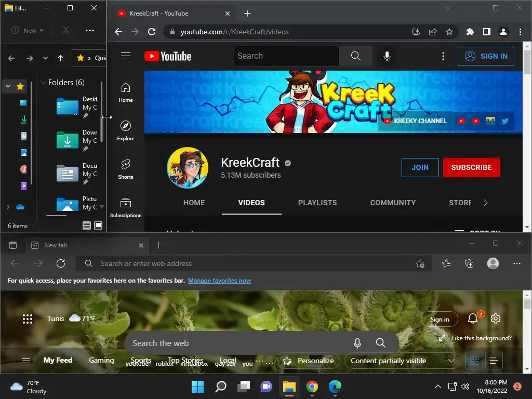Screen dimensions: 532x399
Task: Open Edge notifications bell
Action: pos(473,318)
